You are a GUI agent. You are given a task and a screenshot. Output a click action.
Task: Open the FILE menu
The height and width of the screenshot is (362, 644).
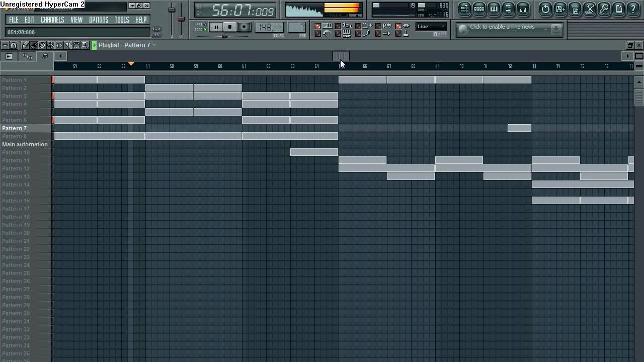[14, 20]
